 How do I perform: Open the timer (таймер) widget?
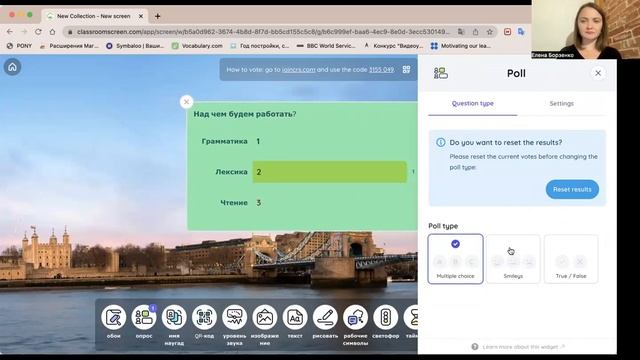point(411,317)
